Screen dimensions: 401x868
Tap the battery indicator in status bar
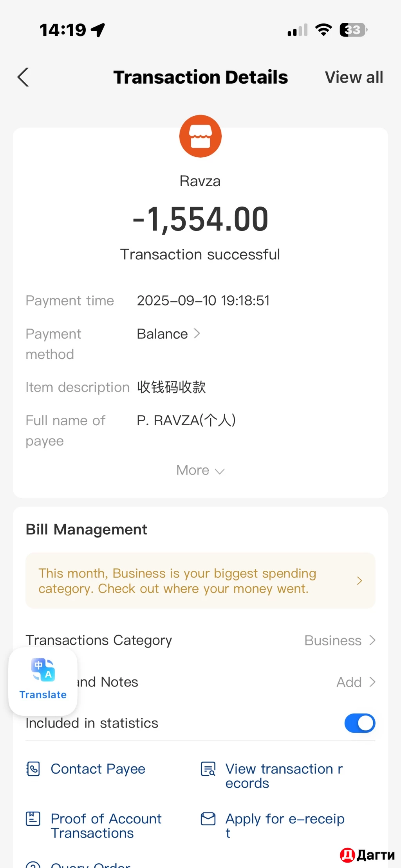tap(353, 30)
